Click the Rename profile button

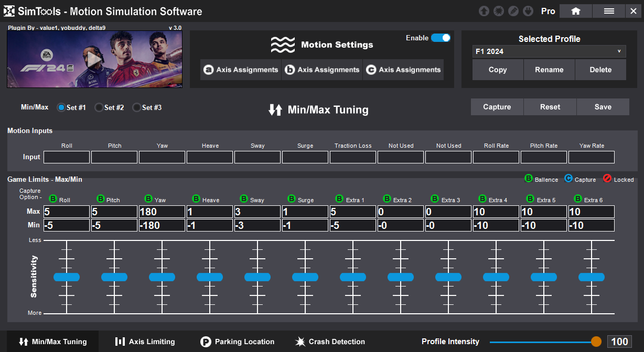[x=549, y=70]
